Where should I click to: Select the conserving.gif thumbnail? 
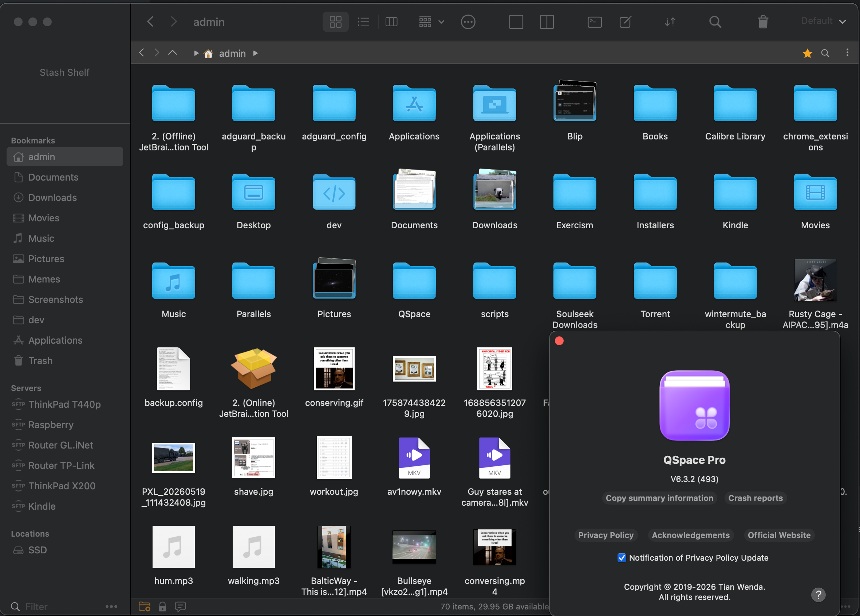tap(334, 368)
